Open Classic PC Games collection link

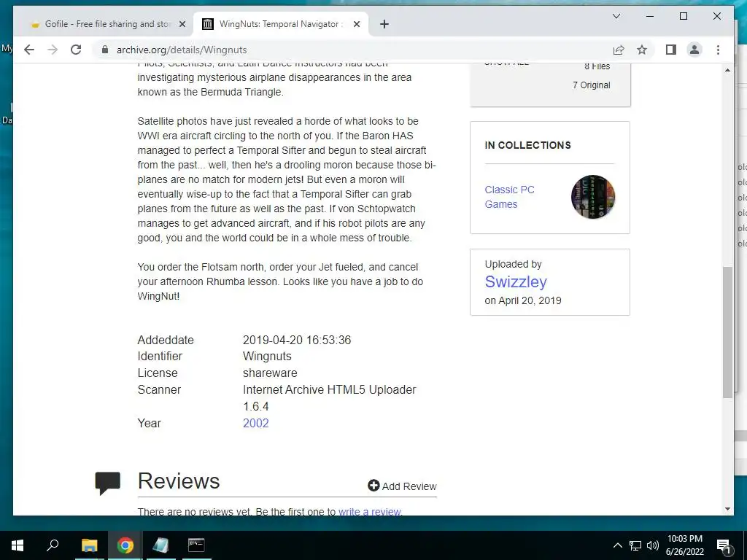(x=509, y=197)
